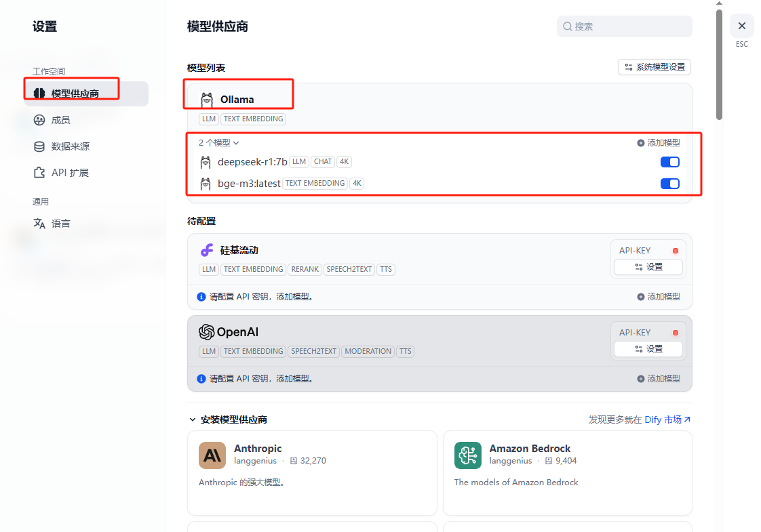Open the Anthropic provider card
The height and width of the screenshot is (532, 761).
point(312,473)
